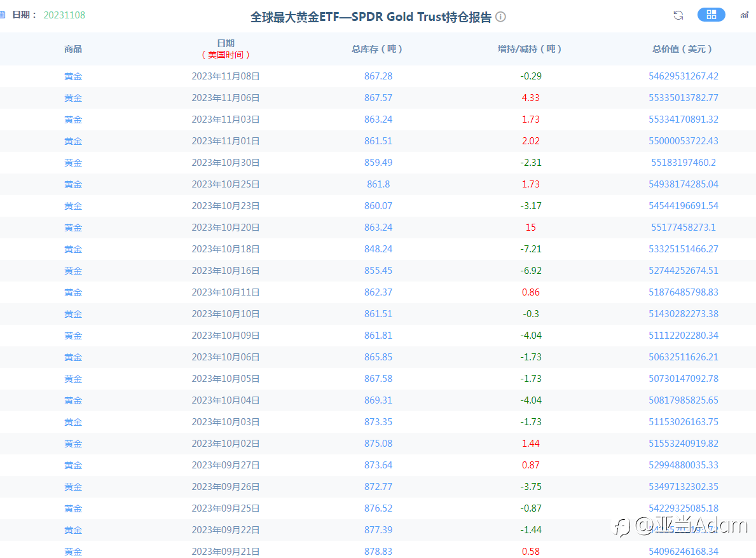Select inventory value 867.28
Screen dimensions: 756x558
pos(378,76)
